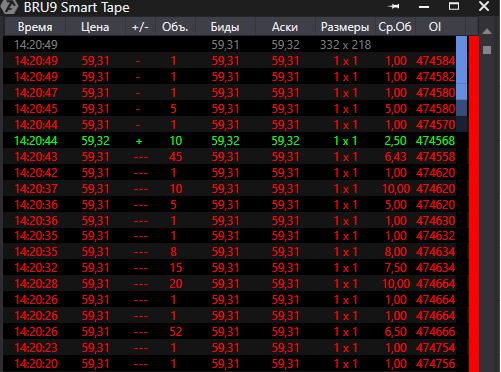This screenshot has width=501, height=372.
Task: Select the green 59,32 trade row
Action: coord(230,141)
